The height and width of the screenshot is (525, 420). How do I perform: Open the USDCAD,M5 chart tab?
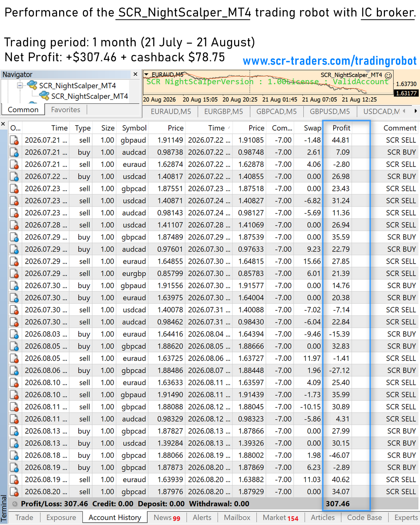(381, 112)
